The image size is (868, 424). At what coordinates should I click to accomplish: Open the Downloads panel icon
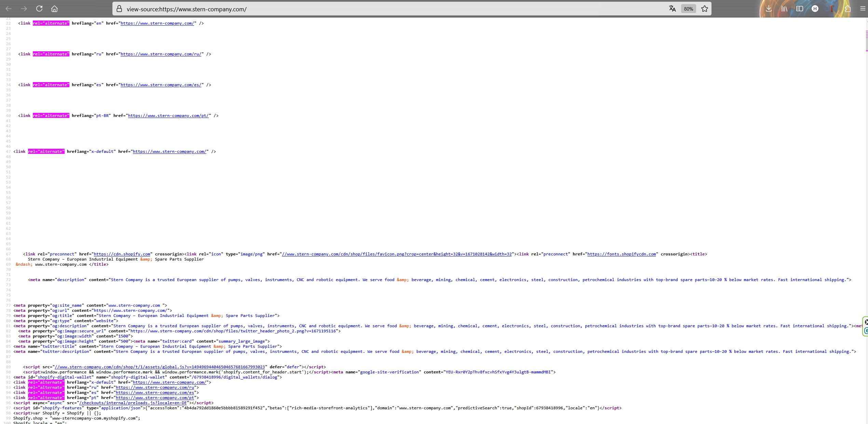(769, 9)
